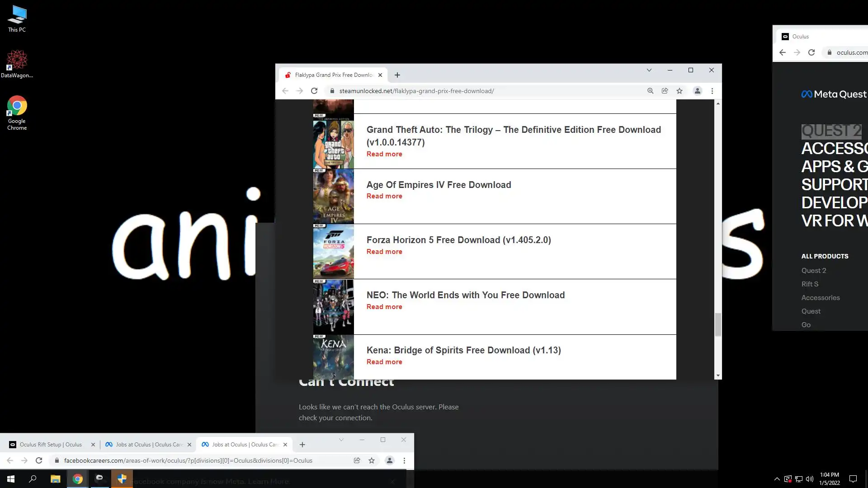This screenshot has width=868, height=488.
Task: Reload the steamunlocked page
Action: 314,91
